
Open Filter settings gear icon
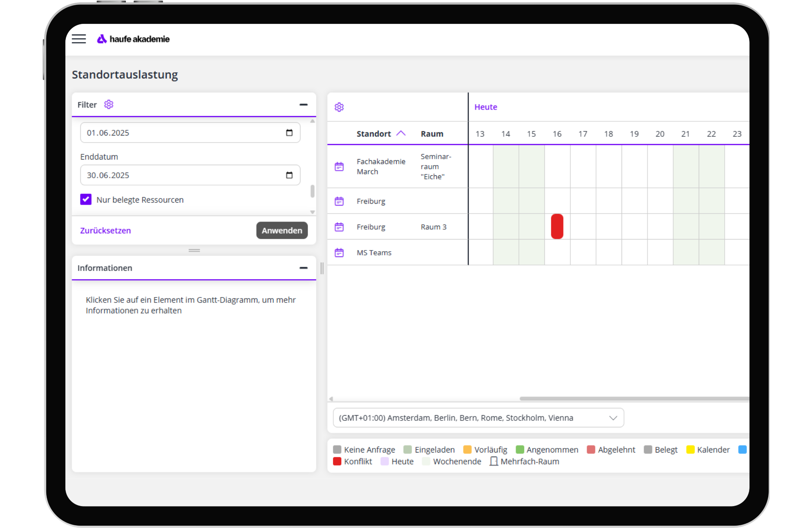[109, 105]
